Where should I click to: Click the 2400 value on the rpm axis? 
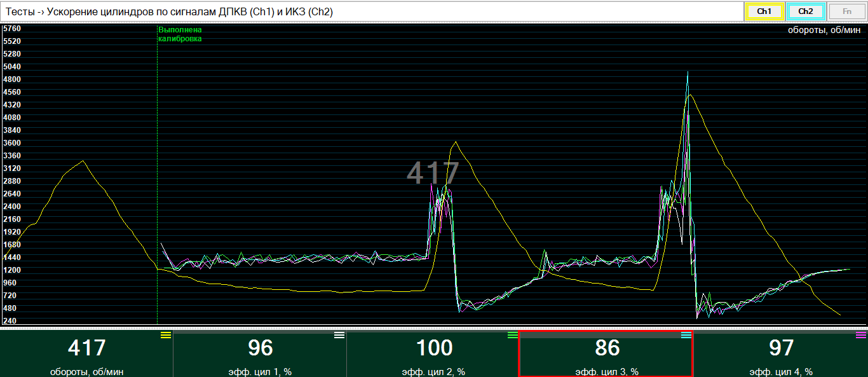coord(12,207)
